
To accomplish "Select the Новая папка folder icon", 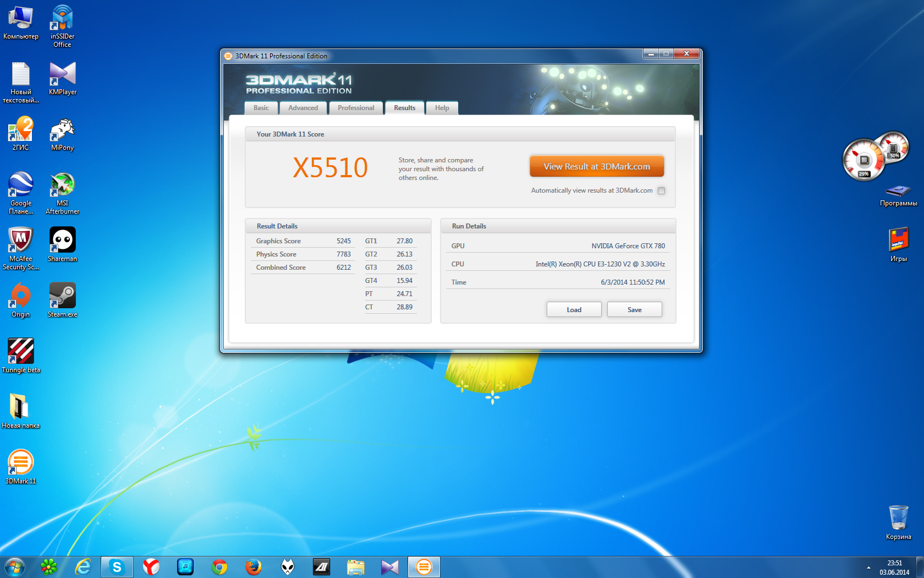I will click(21, 412).
